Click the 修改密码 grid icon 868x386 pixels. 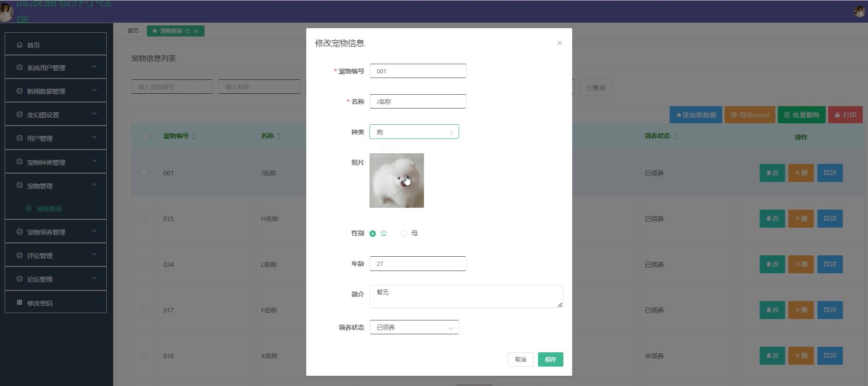pos(19,302)
